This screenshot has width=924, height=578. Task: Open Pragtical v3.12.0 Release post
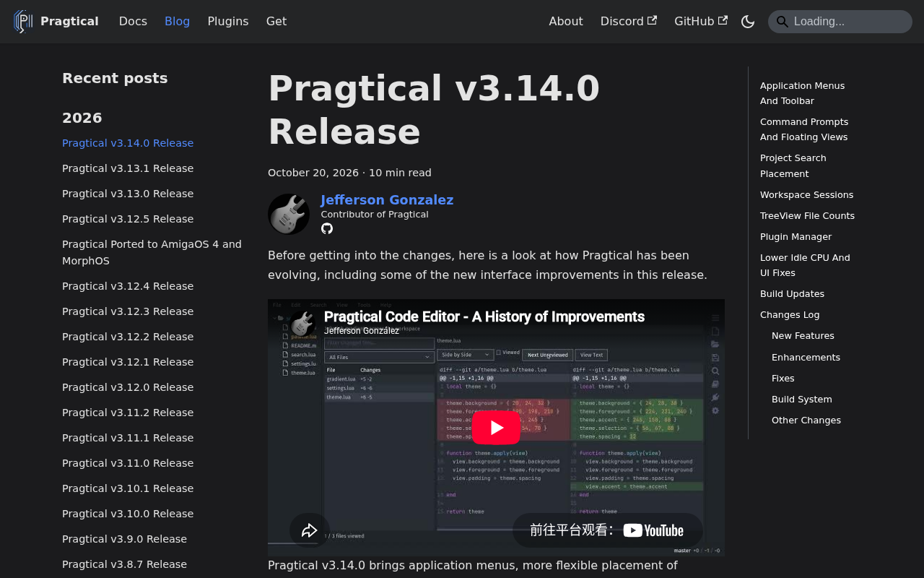[x=128, y=387]
